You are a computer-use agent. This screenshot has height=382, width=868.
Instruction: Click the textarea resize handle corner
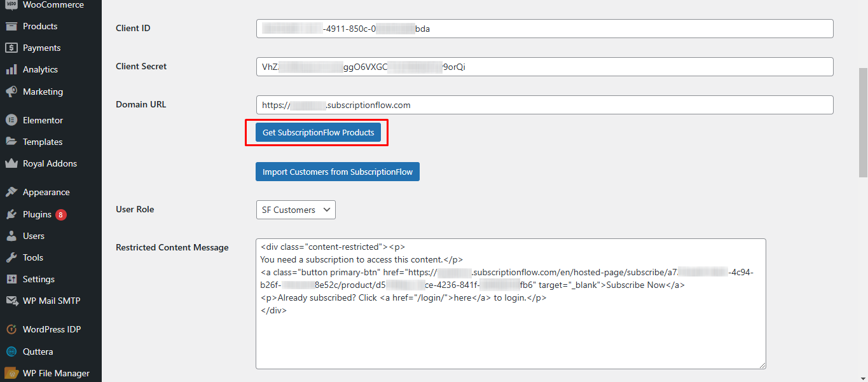point(762,365)
